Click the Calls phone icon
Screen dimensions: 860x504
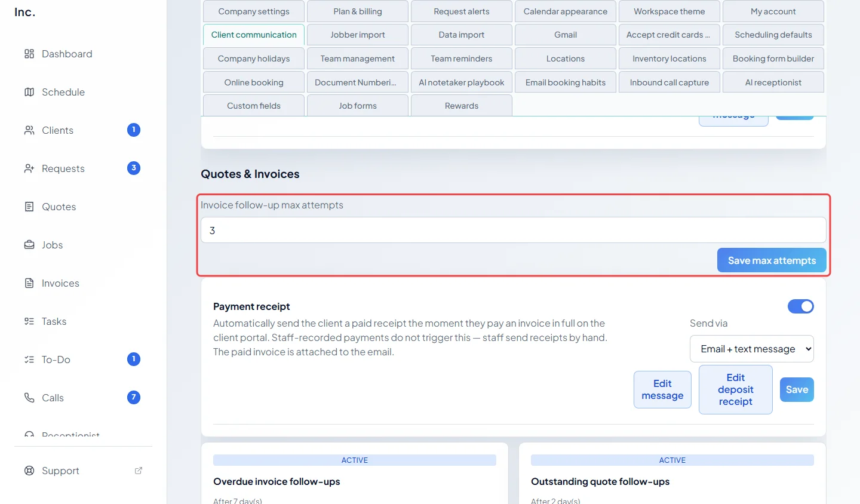point(29,398)
